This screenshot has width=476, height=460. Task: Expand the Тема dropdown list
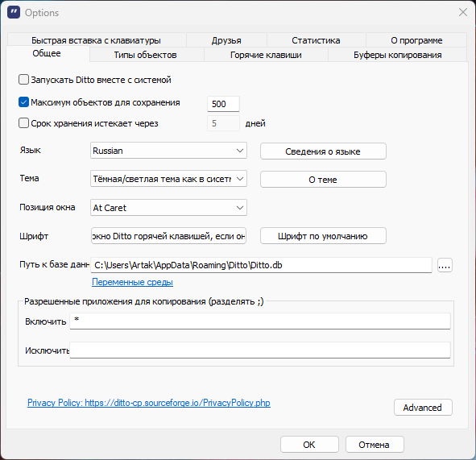click(x=168, y=179)
